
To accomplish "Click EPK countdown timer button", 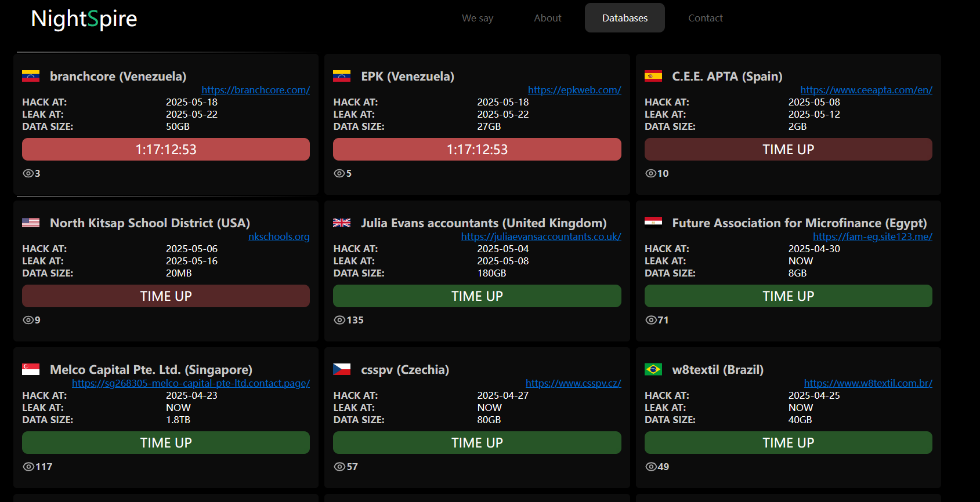I will coord(477,149).
